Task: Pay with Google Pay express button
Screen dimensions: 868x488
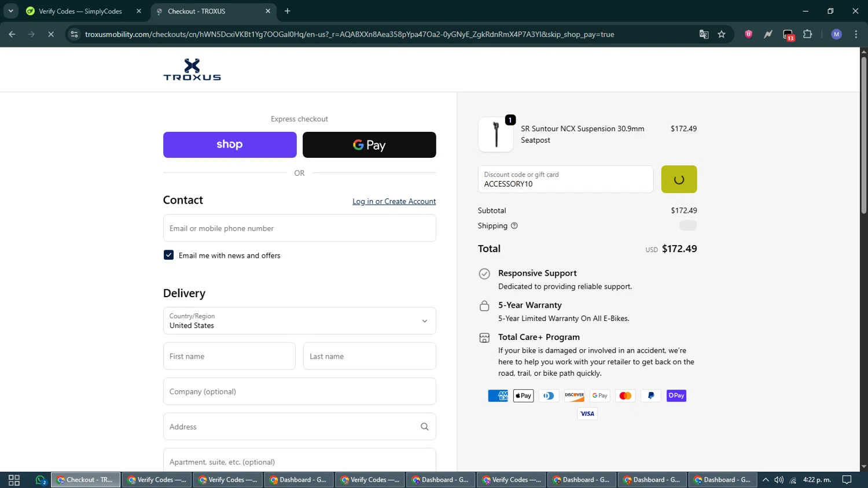Action: pyautogui.click(x=369, y=145)
